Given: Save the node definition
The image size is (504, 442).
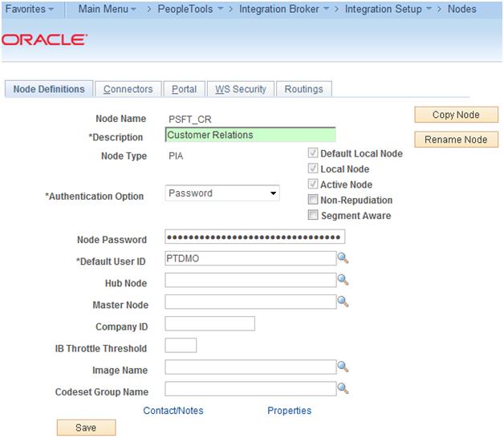Looking at the screenshot, I should point(86,428).
